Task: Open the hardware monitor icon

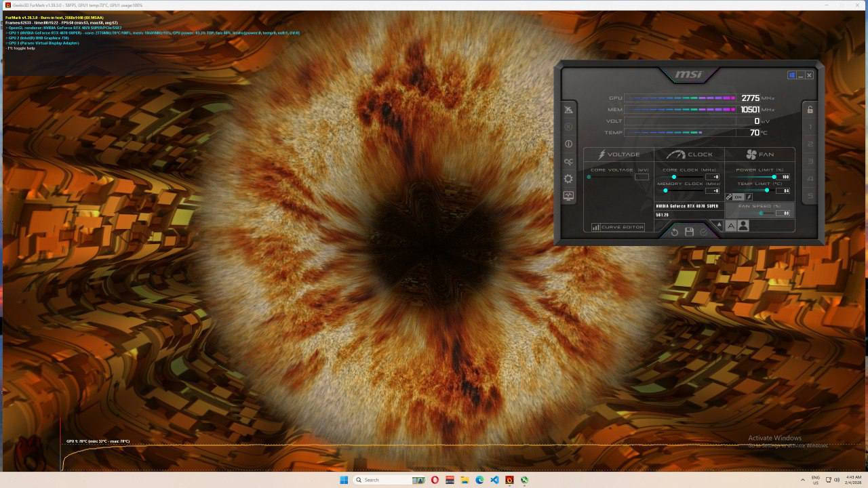Action: coord(568,196)
